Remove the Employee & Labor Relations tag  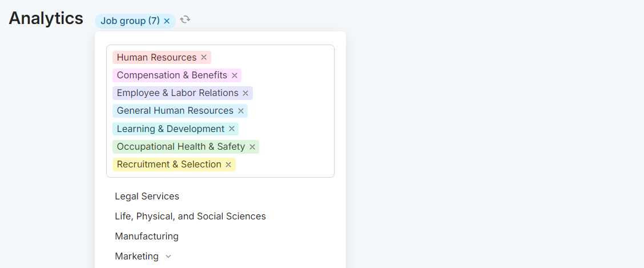click(245, 93)
